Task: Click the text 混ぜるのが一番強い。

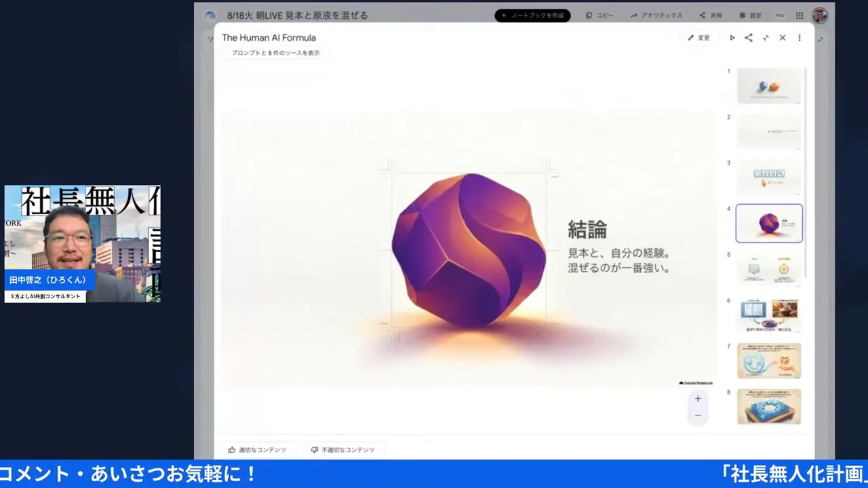Action: 619,268
